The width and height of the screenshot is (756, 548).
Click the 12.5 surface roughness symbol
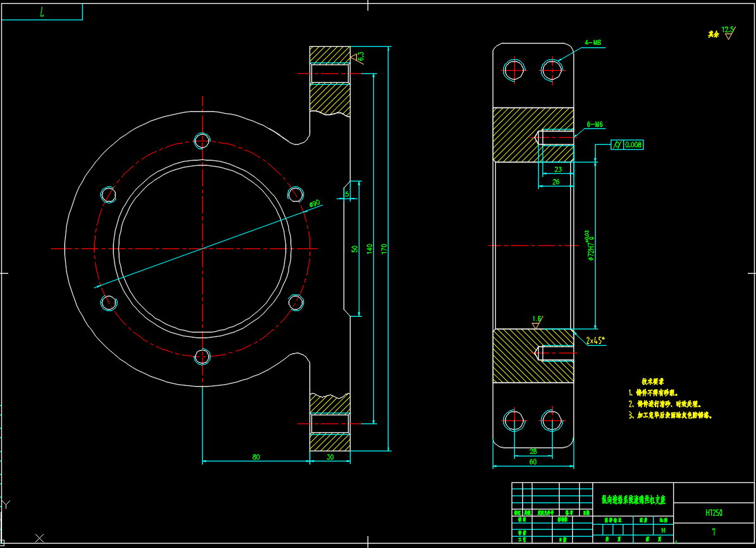[x=728, y=32]
